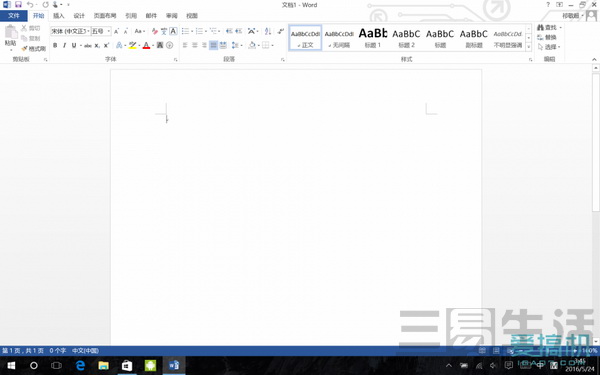Viewport: 600px width, 375px height.
Task: Align the paragraph text left
Action: click(x=185, y=45)
